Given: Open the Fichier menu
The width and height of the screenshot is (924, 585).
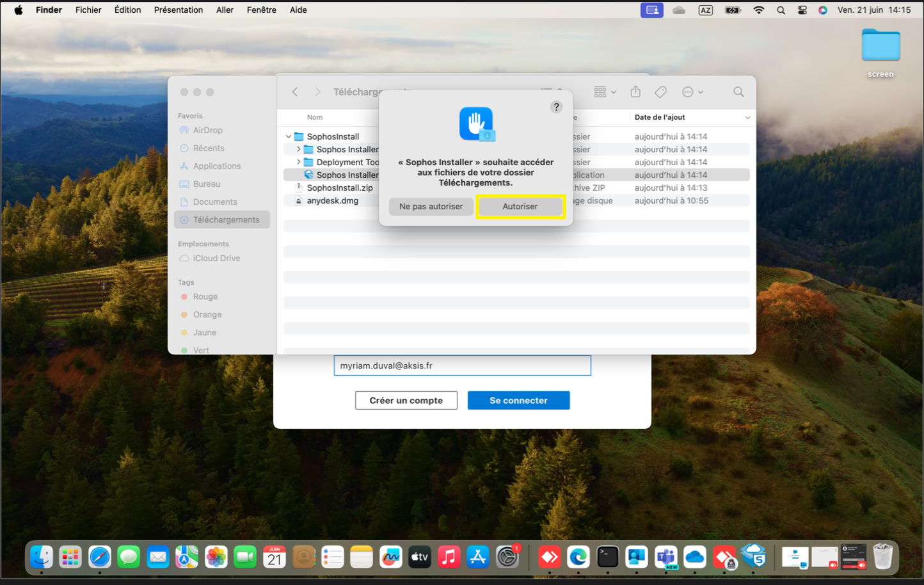Looking at the screenshot, I should coord(88,10).
